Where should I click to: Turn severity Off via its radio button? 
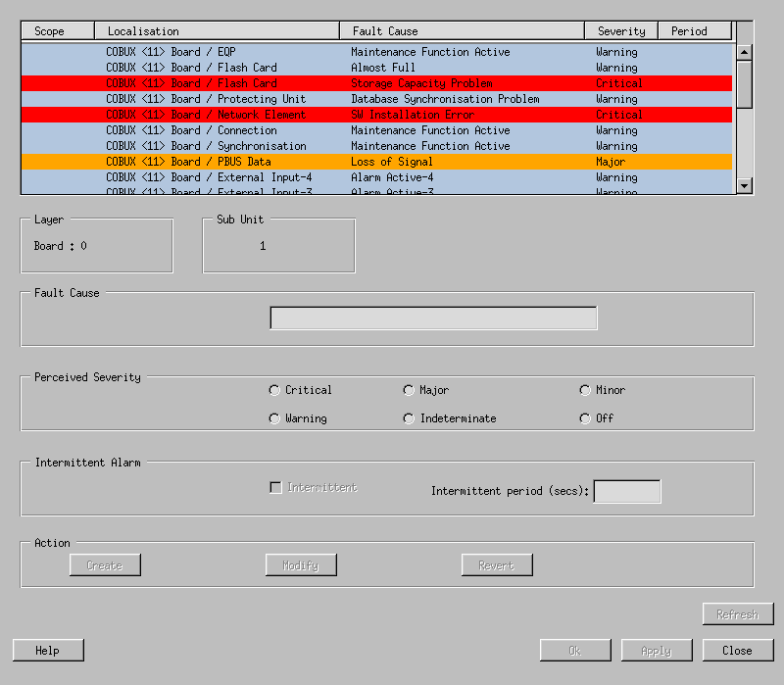585,418
